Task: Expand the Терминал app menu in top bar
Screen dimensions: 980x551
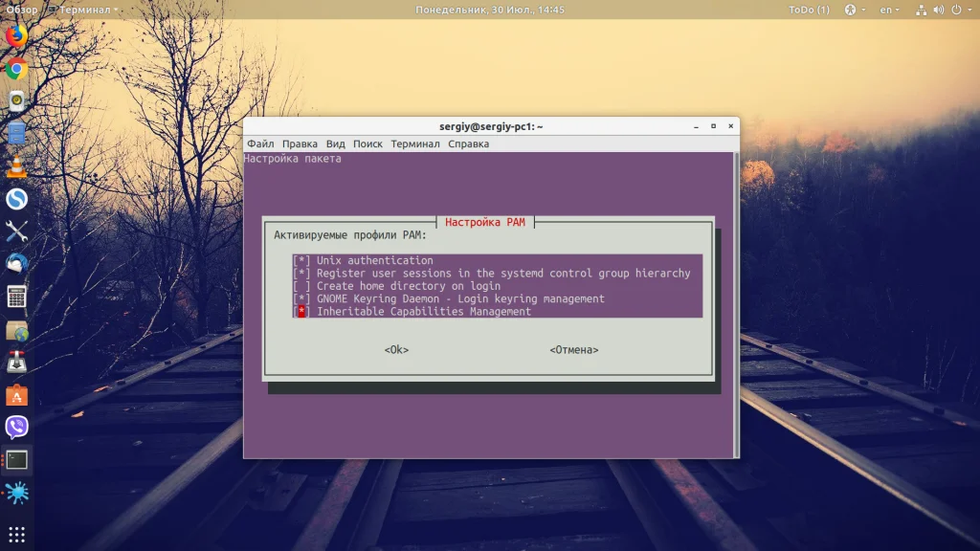Action: 83,10
